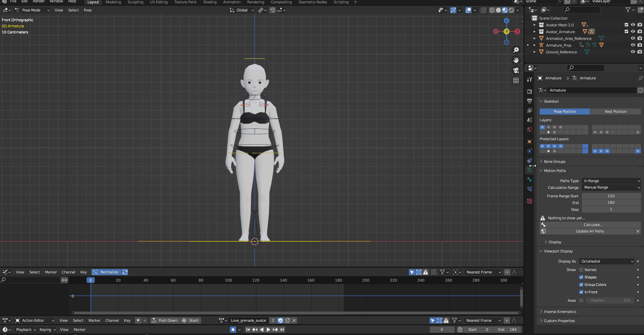Open the Paths Type dropdown
644x335 pixels.
point(611,181)
